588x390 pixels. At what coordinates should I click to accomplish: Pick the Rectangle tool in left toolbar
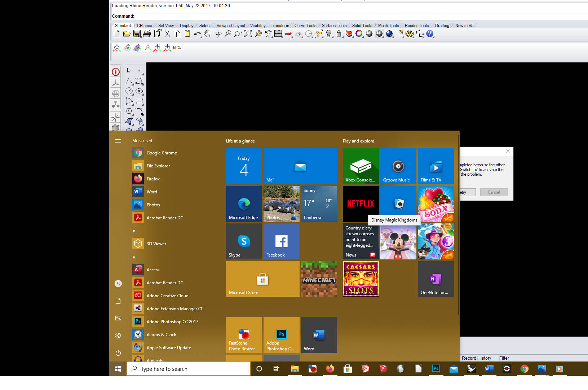140,101
